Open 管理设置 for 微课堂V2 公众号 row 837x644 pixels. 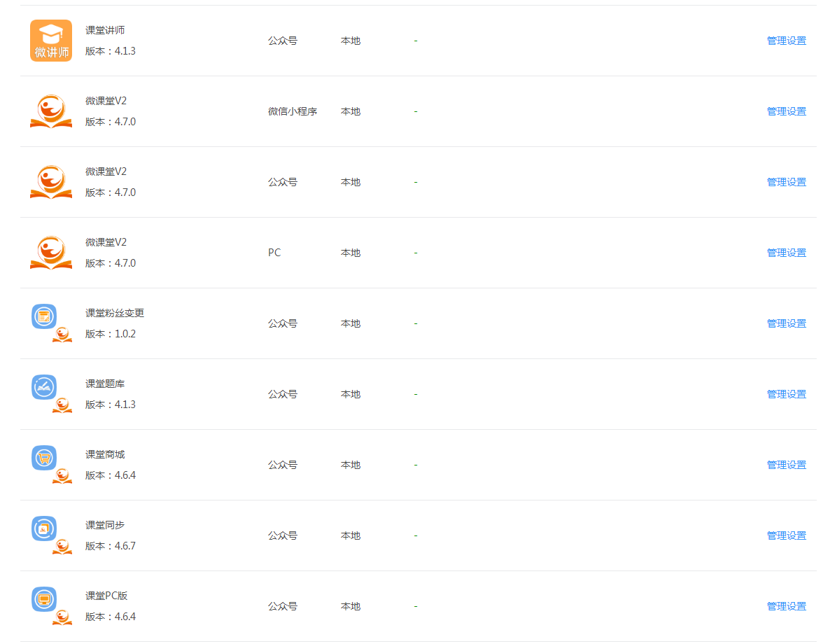click(787, 182)
